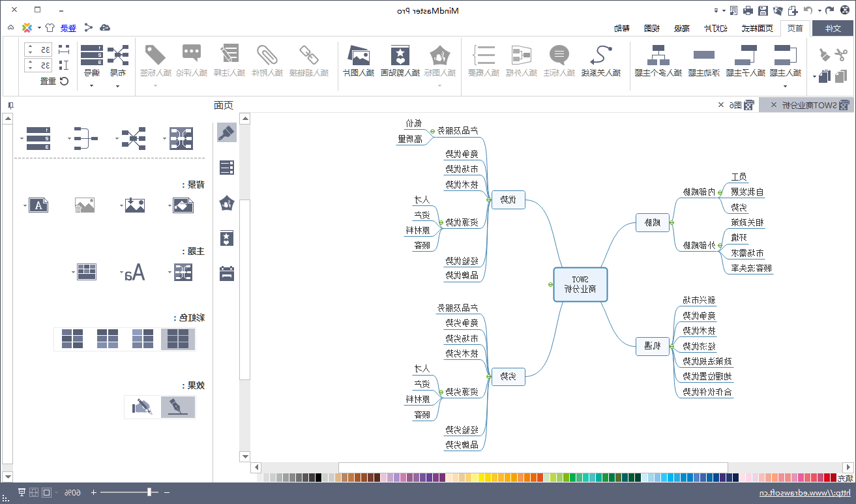Click the zoom out minus button

[167, 492]
